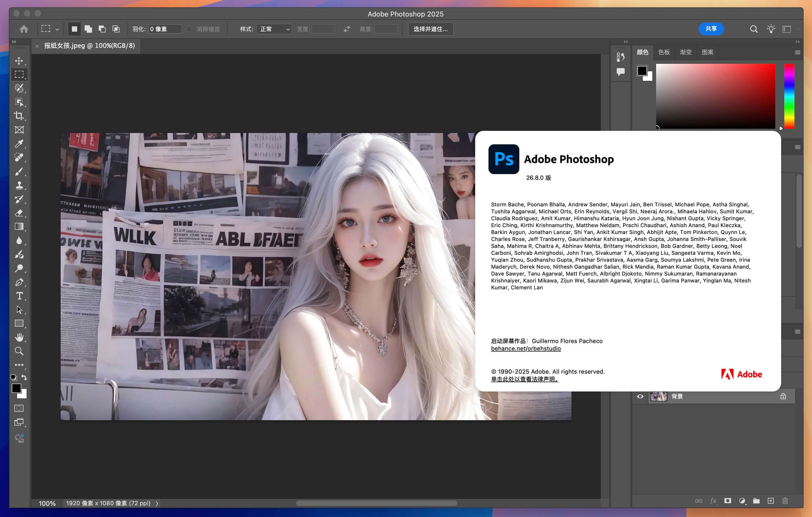Open status bar info arrow menu
Viewport: 812px width, 517px height.
click(x=157, y=503)
